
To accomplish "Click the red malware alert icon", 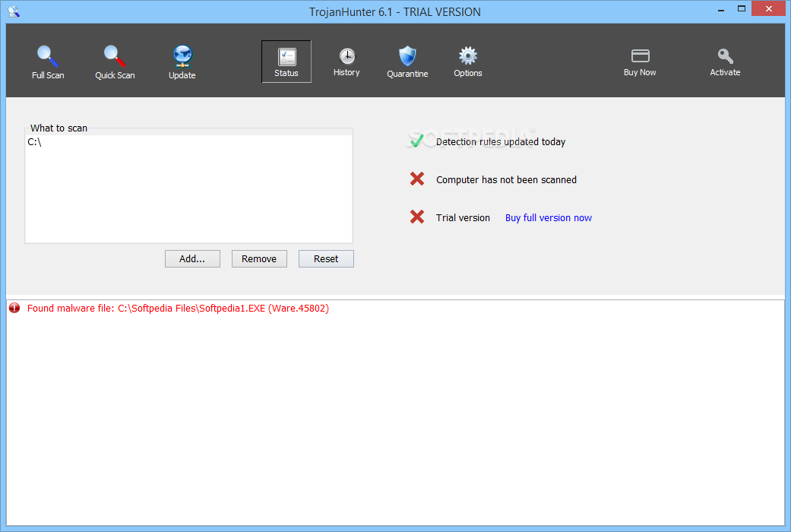I will click(x=14, y=308).
